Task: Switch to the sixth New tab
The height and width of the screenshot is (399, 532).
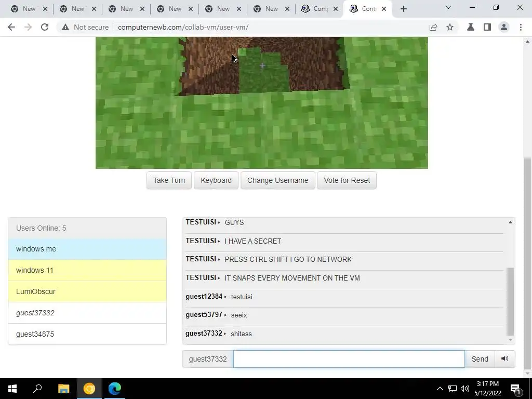Action: pyautogui.click(x=271, y=9)
